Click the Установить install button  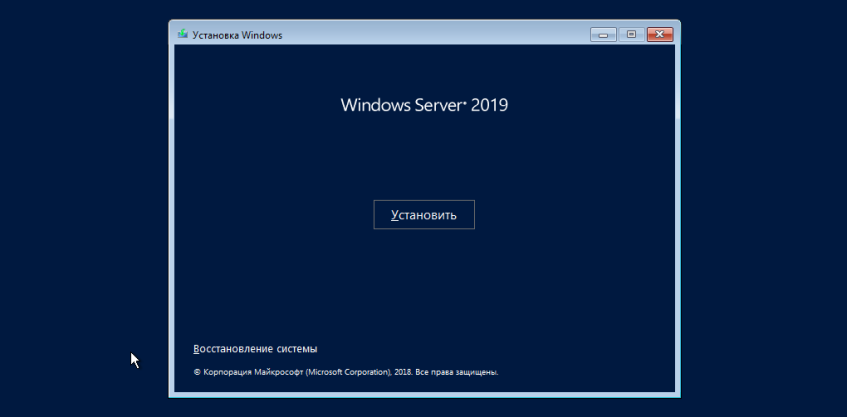pos(424,214)
